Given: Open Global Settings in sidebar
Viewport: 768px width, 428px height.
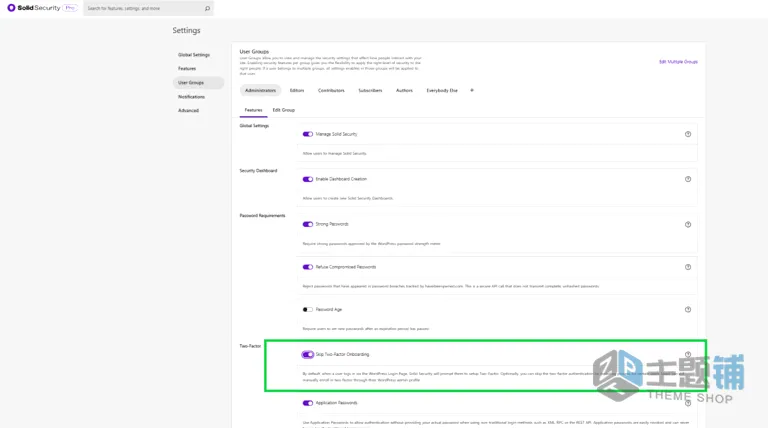Looking at the screenshot, I should click(x=194, y=55).
